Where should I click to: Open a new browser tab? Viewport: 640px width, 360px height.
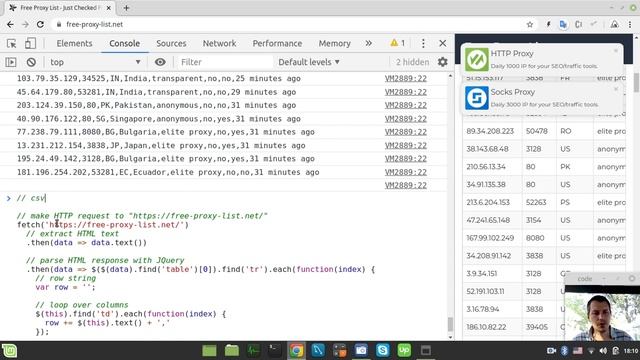(x=126, y=8)
